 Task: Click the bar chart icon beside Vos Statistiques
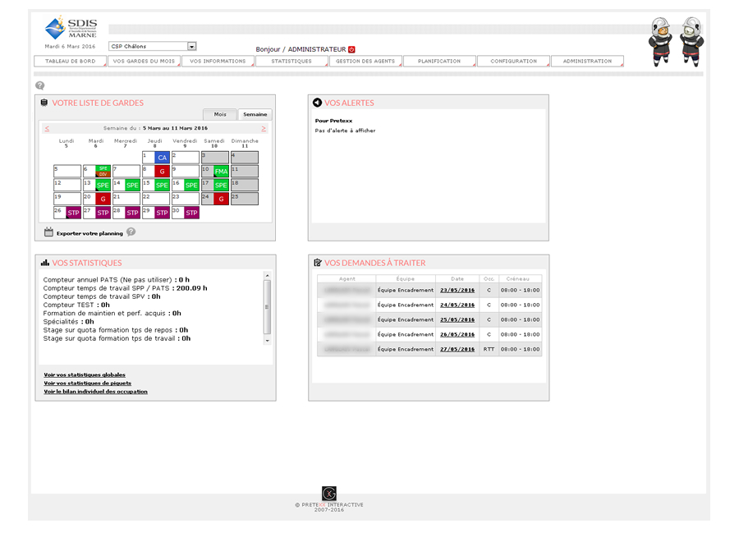(x=45, y=263)
